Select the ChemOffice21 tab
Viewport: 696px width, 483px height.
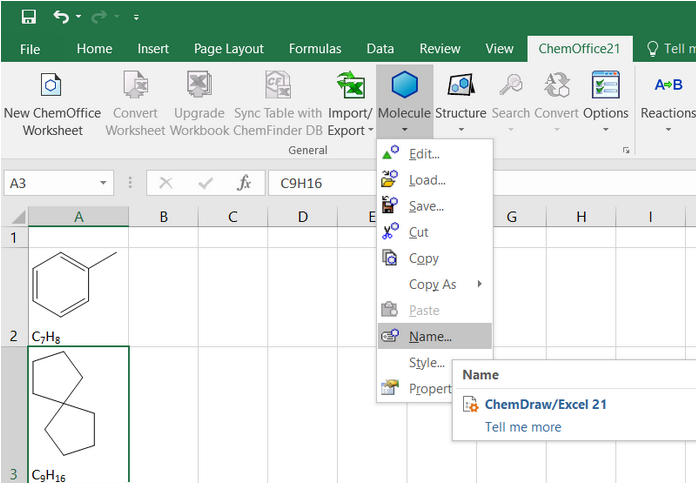coord(579,48)
